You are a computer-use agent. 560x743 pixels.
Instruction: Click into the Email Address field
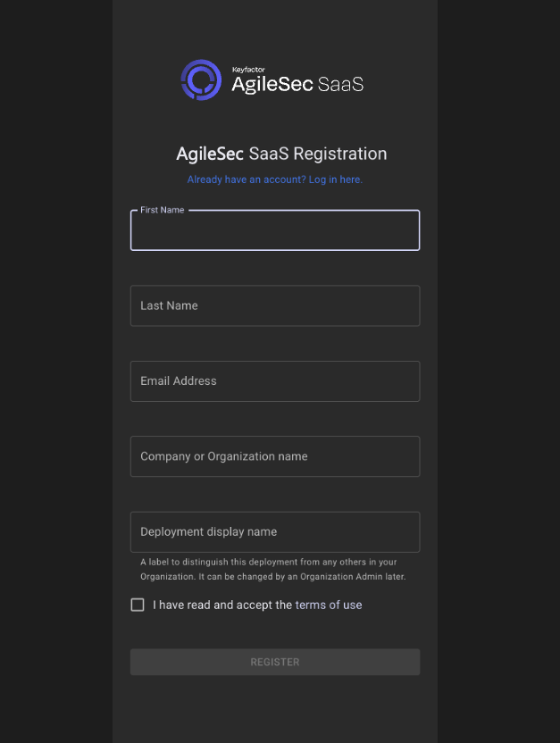[x=275, y=381]
